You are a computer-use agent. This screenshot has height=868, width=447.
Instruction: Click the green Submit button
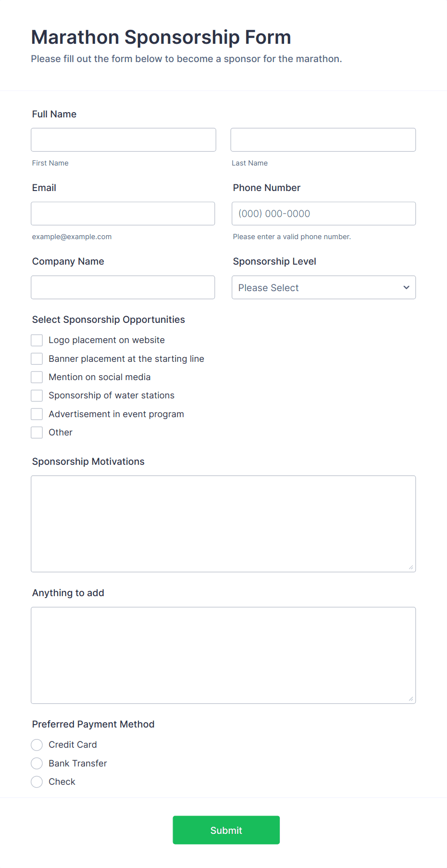226,830
